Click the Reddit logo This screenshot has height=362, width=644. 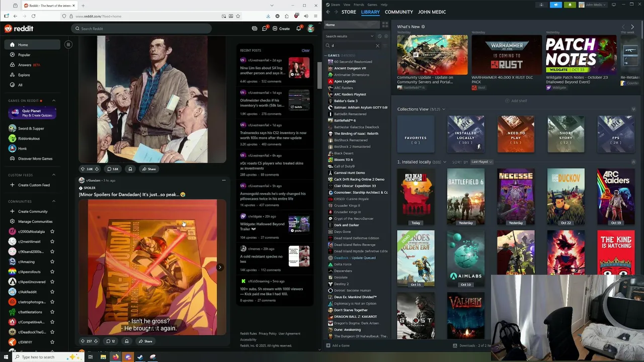pos(19,29)
